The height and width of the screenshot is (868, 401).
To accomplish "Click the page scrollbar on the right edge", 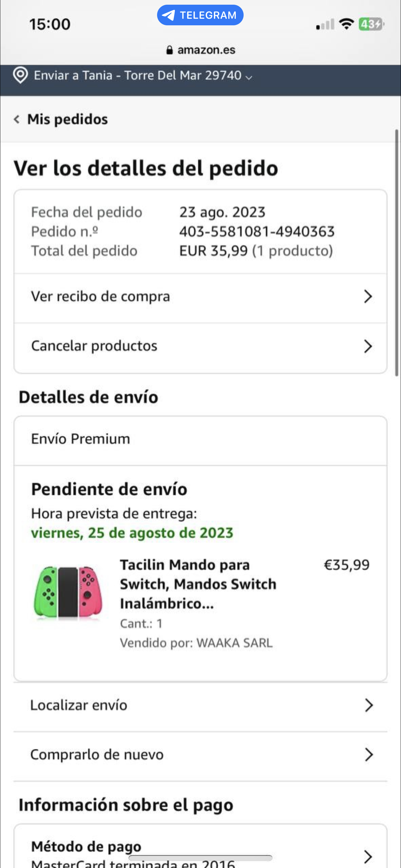I will click(397, 253).
